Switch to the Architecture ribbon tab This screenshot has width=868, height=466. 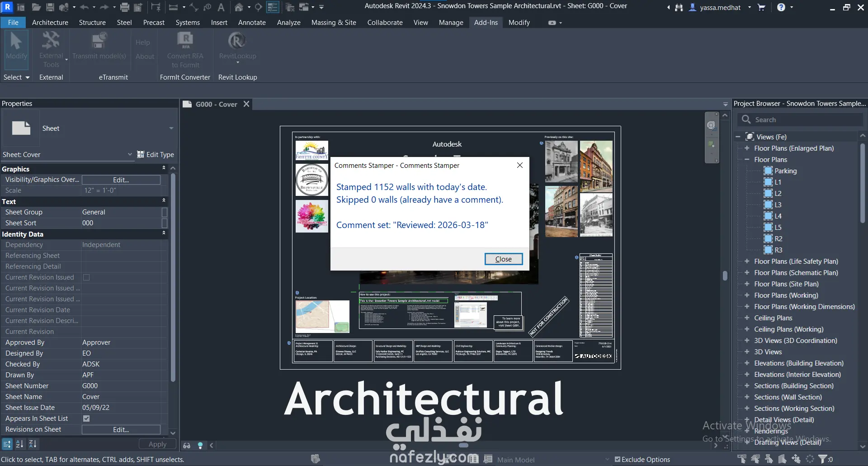(x=50, y=22)
